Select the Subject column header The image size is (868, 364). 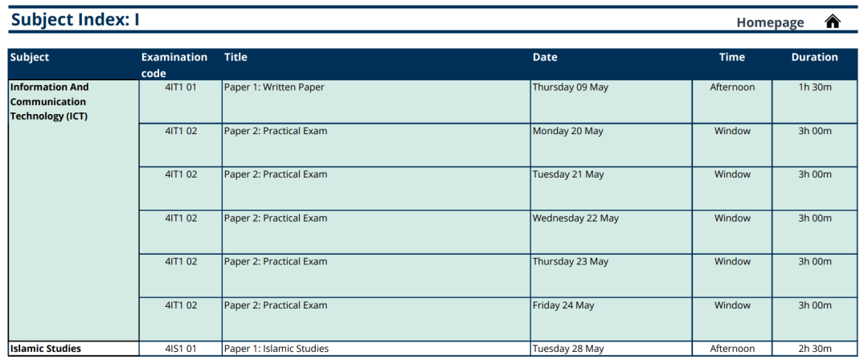pyautogui.click(x=30, y=57)
